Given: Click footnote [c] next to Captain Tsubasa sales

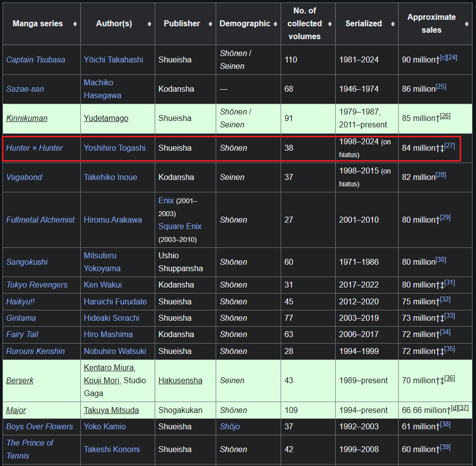Looking at the screenshot, I should point(443,58).
